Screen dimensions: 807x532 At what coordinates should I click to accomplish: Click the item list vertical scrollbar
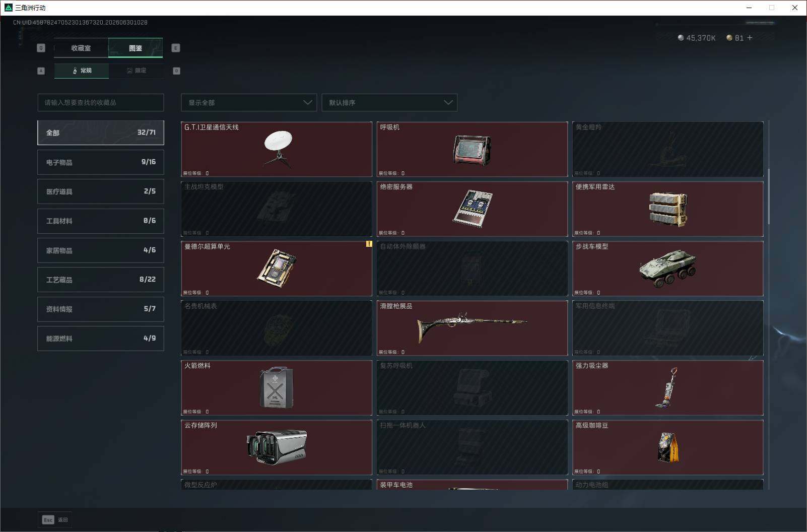[x=769, y=196]
